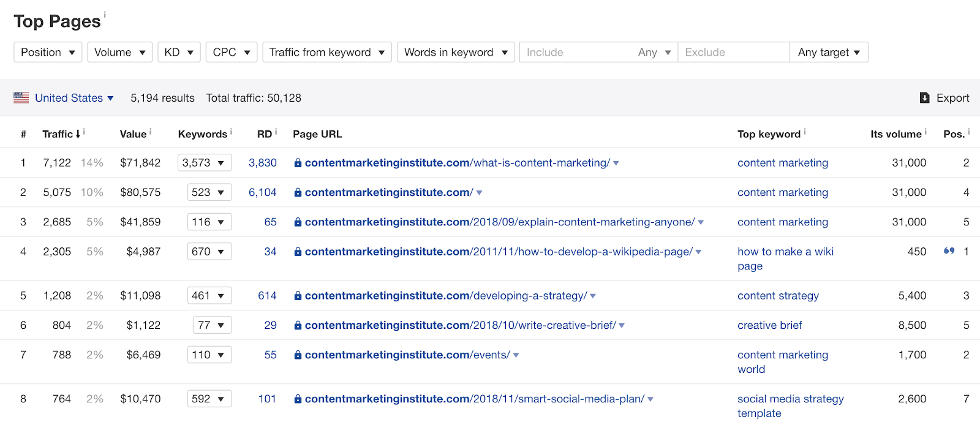Expand the 77 keywords dropdown
Screen dimensions: 980x425
click(212, 325)
